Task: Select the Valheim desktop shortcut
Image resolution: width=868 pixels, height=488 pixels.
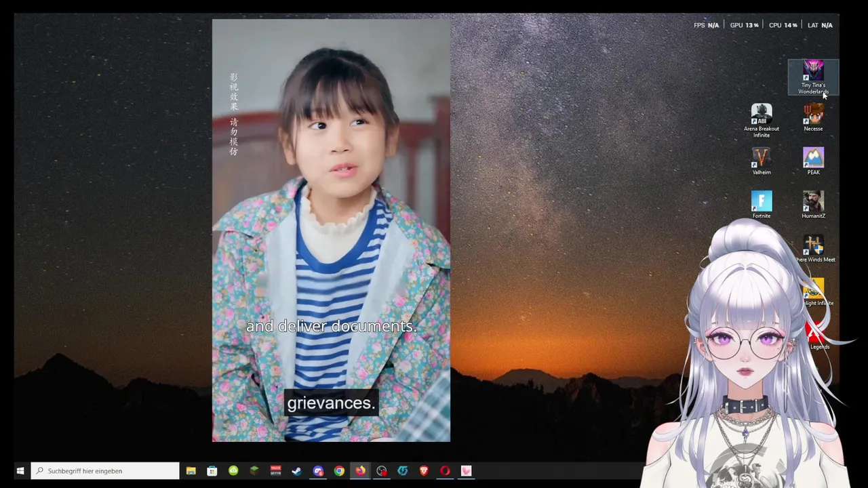Action: [x=762, y=161]
